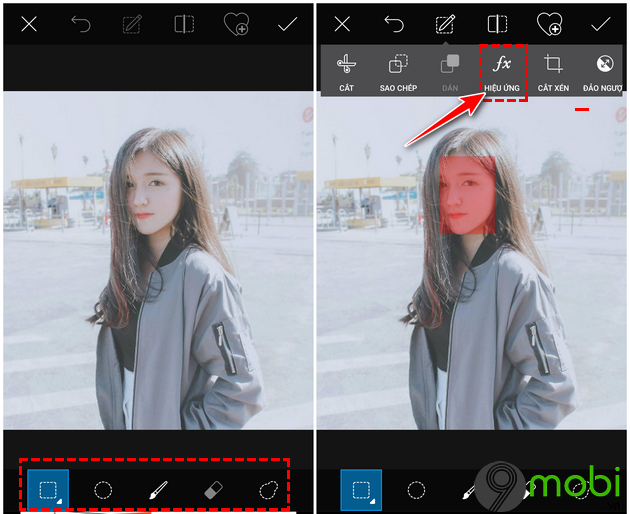Select rectangle selection tool in left screenshot

(48, 489)
